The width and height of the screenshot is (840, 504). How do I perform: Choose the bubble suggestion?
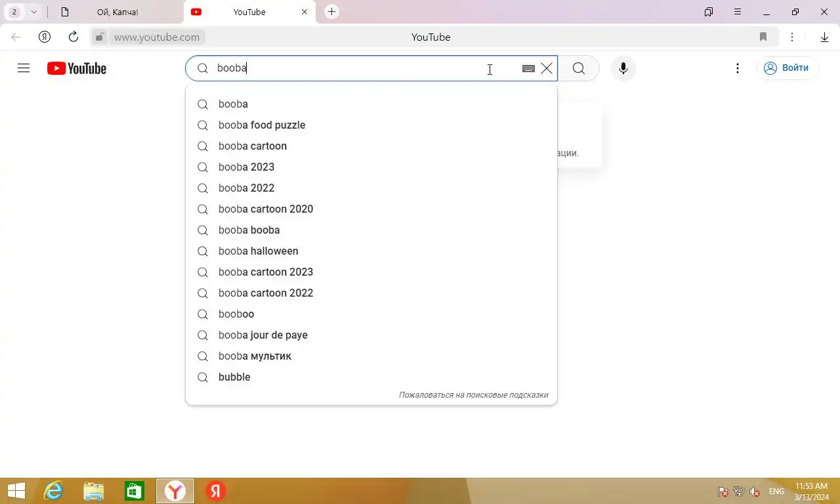tap(371, 377)
